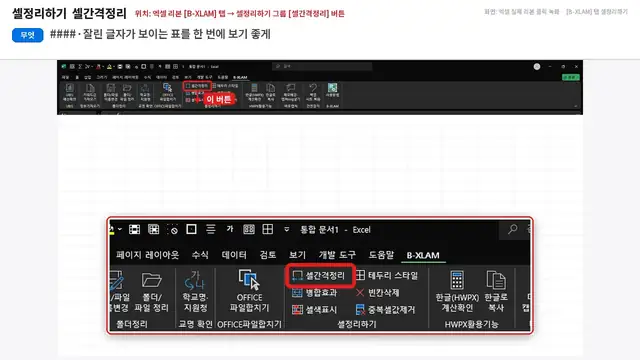
Task: Click the 폴더정리 group label in enlarged ribbon
Action: (131, 324)
